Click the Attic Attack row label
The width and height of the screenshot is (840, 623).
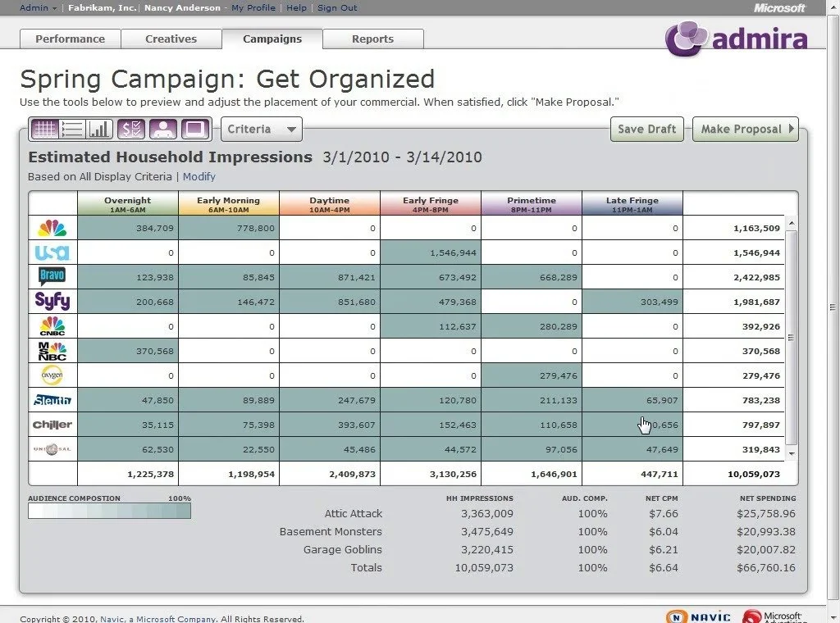coord(353,513)
